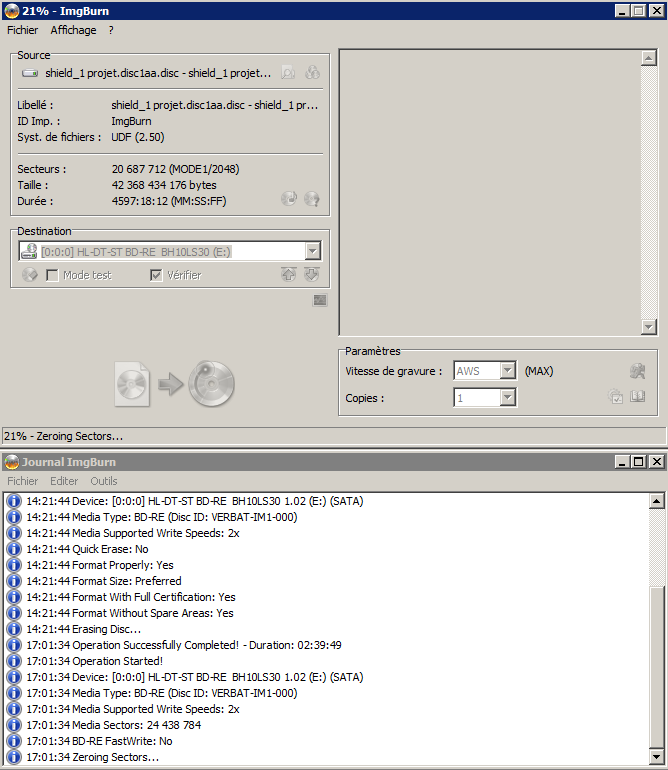Click the '21% - Zeroing Sectors...' status bar
The image size is (668, 770).
tap(334, 436)
